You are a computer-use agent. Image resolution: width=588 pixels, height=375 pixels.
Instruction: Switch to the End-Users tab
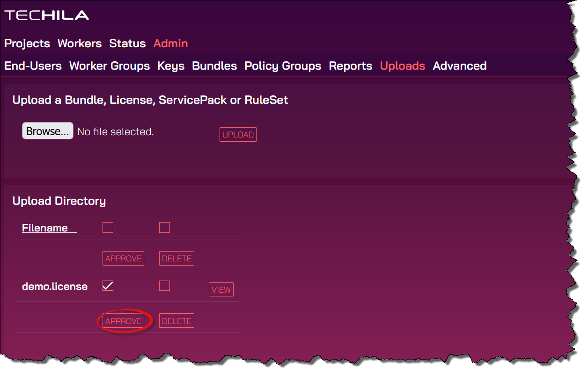(33, 66)
